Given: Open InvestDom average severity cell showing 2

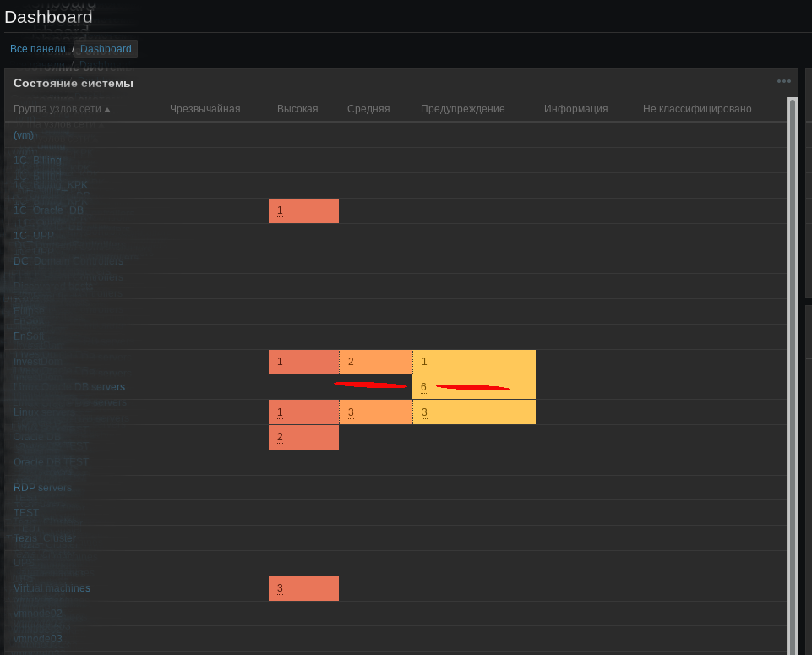Looking at the screenshot, I should (376, 362).
